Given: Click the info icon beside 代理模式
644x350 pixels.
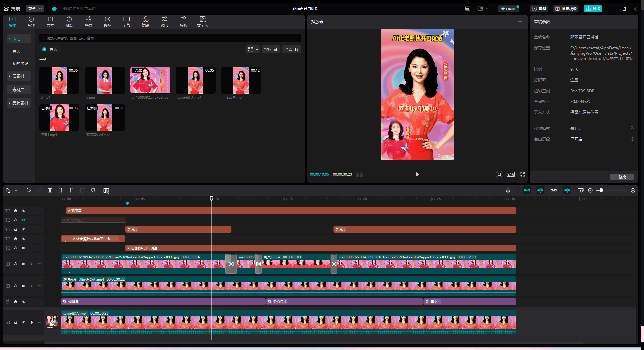Looking at the screenshot, I should pyautogui.click(x=633, y=128).
